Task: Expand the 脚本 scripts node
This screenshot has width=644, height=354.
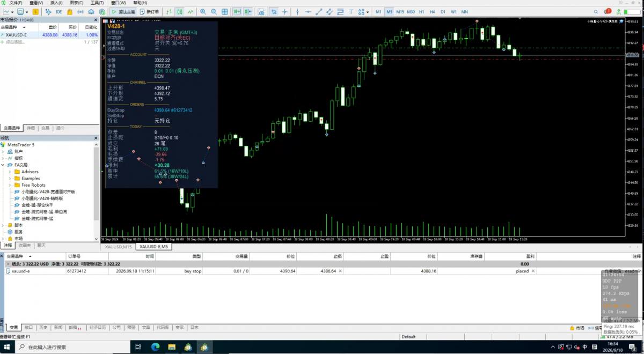Action: [3, 225]
